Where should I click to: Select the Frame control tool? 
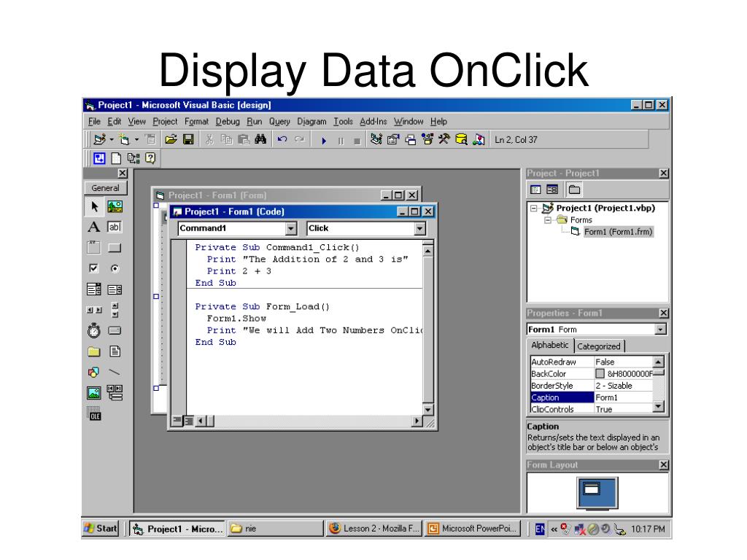[94, 248]
